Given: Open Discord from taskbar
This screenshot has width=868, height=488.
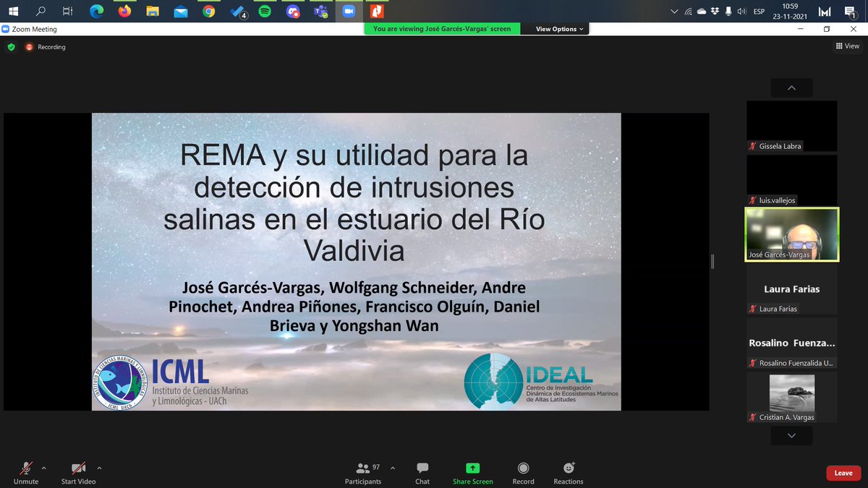Looking at the screenshot, I should pyautogui.click(x=293, y=11).
